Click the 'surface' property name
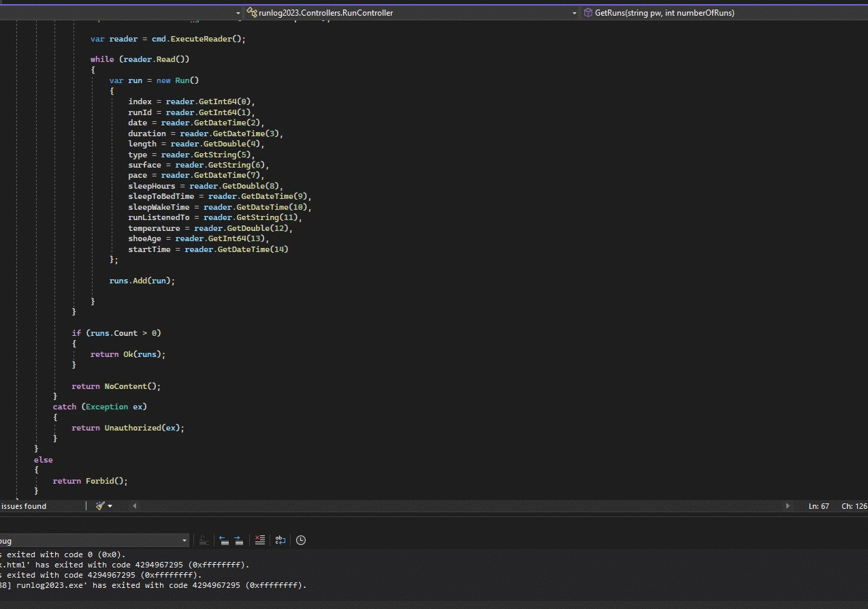 pos(145,165)
